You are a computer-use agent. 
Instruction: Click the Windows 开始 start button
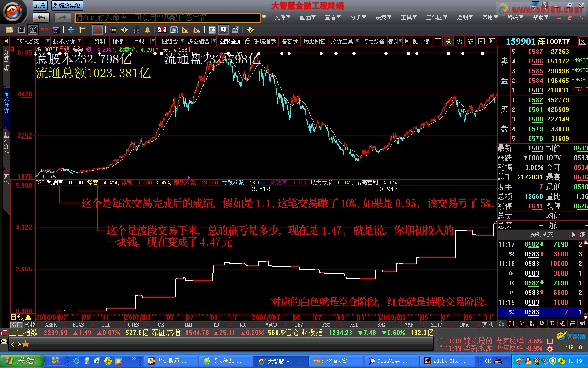click(22, 361)
